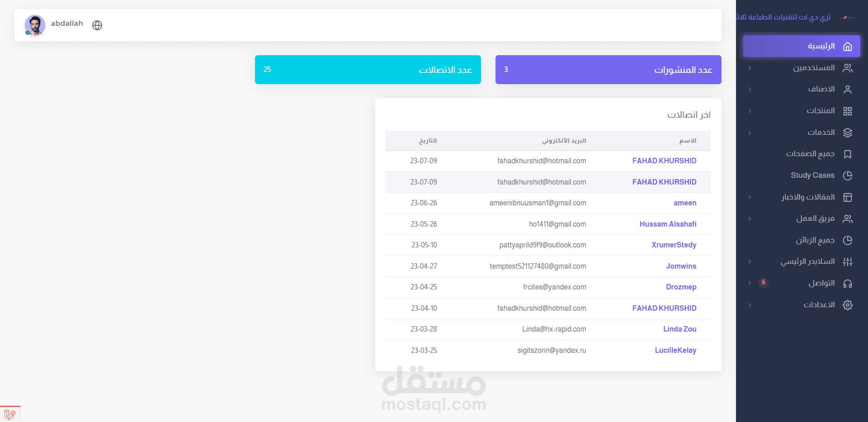Image resolution: width=868 pixels, height=422 pixels.
Task: Click the person icon beside الاصناف
Action: (x=848, y=89)
